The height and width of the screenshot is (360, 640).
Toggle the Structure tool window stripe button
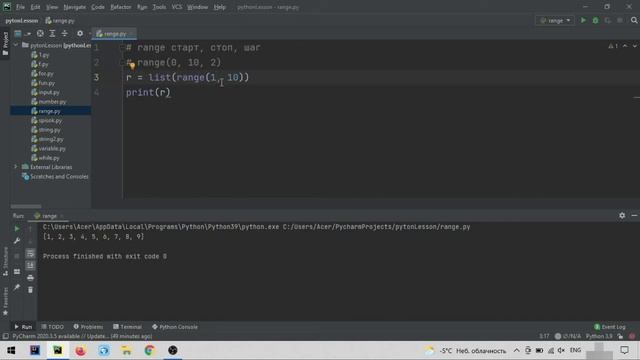coord(5,261)
